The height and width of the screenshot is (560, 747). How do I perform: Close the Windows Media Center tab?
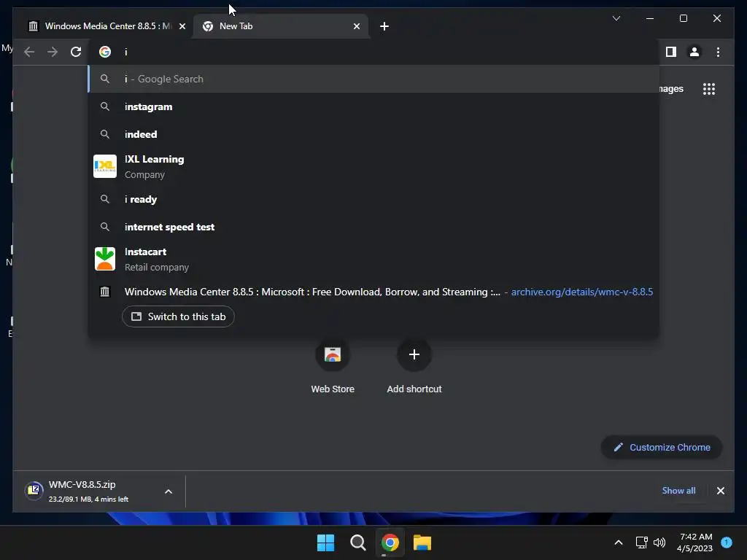coord(182,26)
